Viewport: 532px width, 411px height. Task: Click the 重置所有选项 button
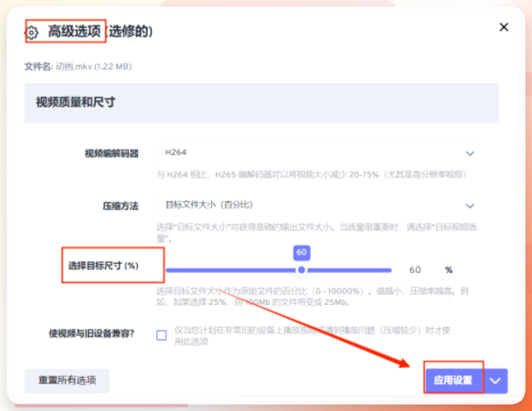pos(67,381)
